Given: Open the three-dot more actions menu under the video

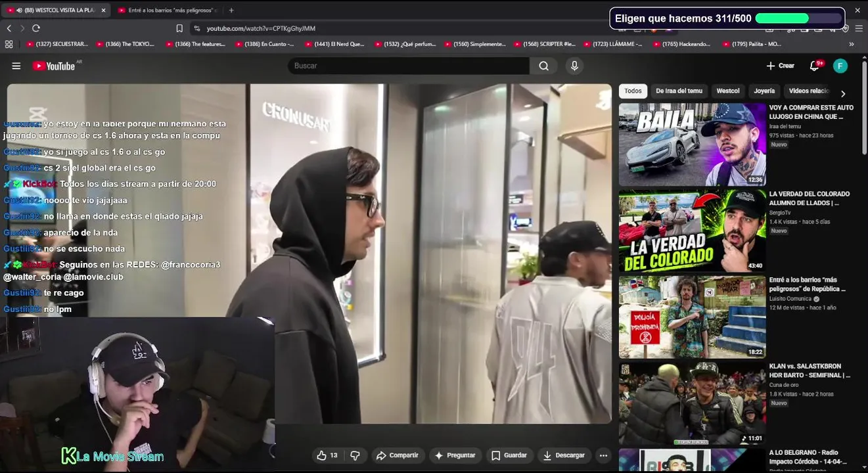Looking at the screenshot, I should tap(603, 455).
